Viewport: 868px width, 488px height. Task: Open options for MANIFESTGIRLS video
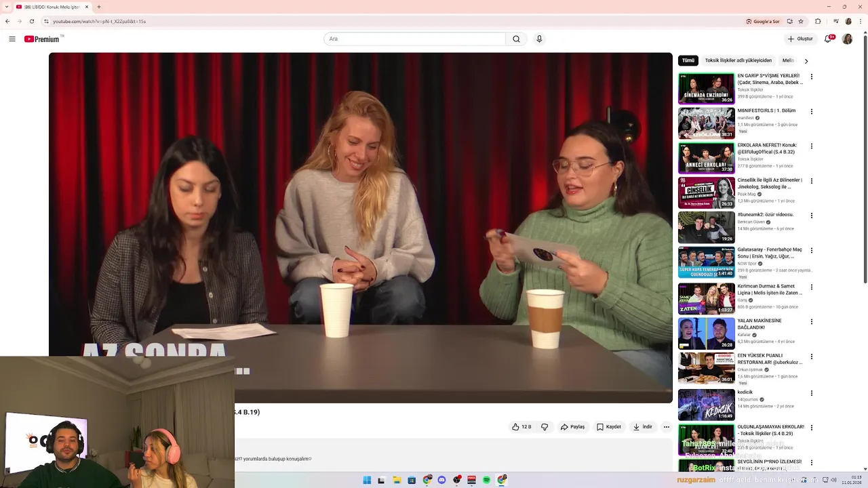tap(812, 111)
